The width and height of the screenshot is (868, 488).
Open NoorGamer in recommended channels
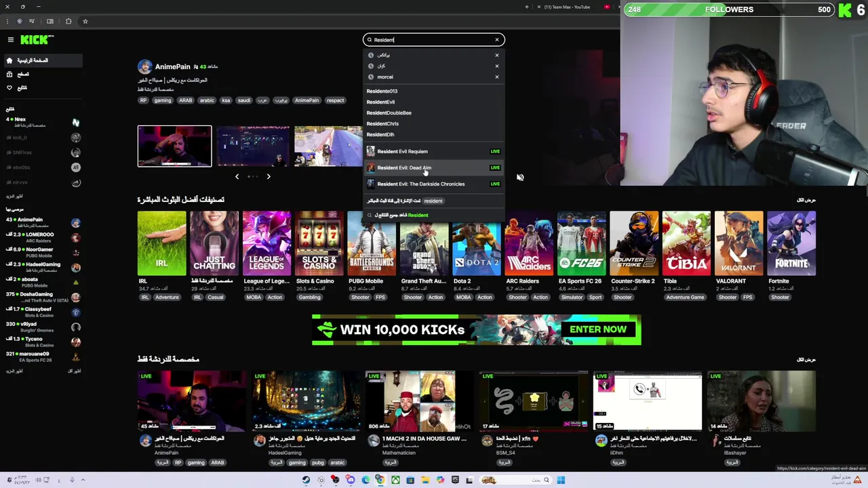tap(43, 252)
